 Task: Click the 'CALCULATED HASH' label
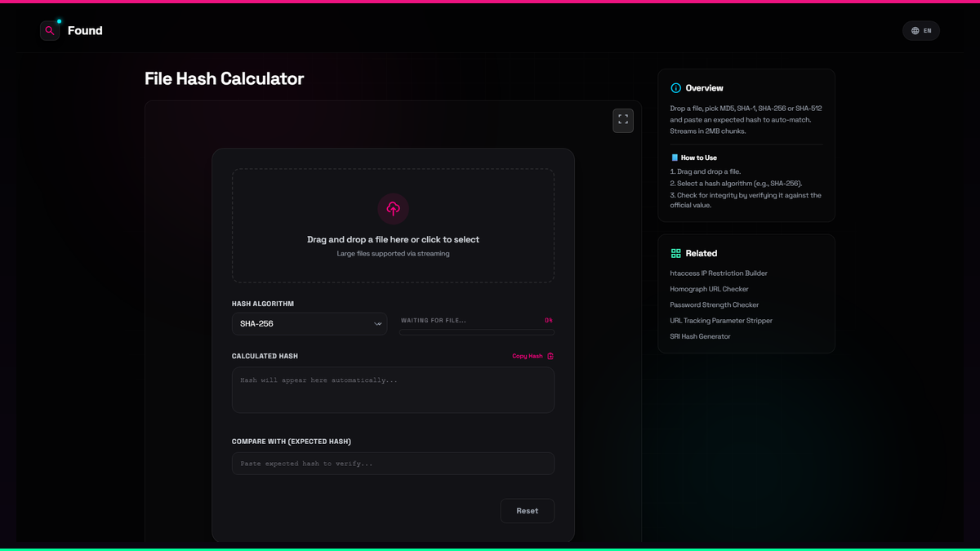click(x=265, y=357)
